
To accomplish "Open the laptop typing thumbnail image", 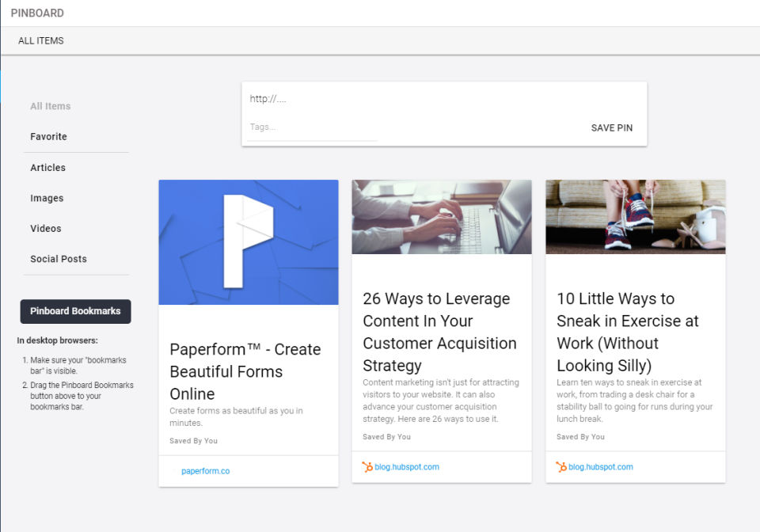I will point(442,217).
